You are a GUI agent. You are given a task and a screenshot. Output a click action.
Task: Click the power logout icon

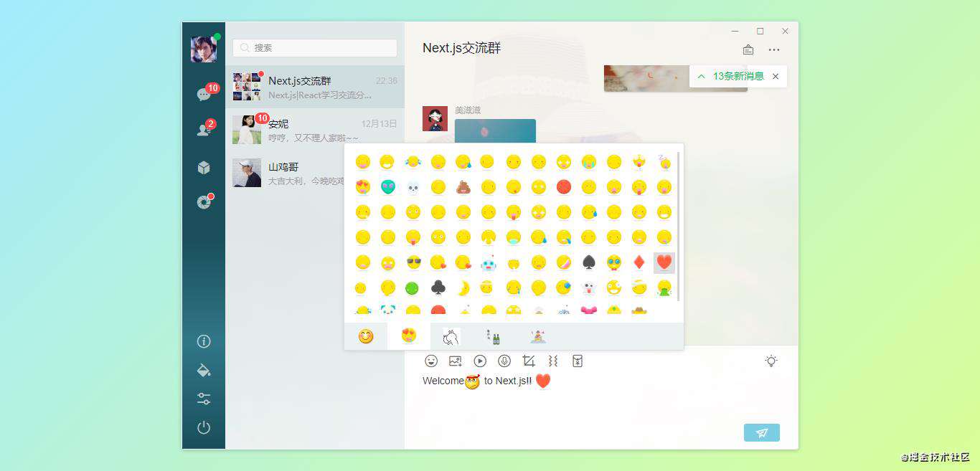(204, 428)
